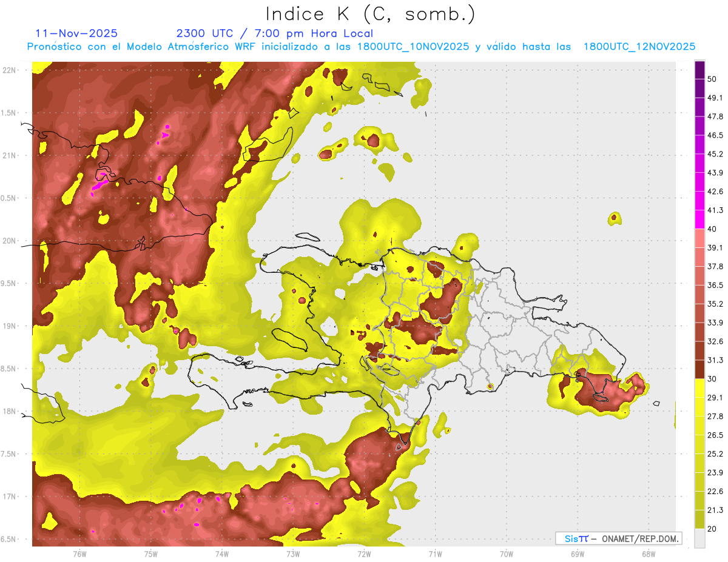728x562 pixels.
Task: Click the 76W longitude label
Action: pos(79,554)
